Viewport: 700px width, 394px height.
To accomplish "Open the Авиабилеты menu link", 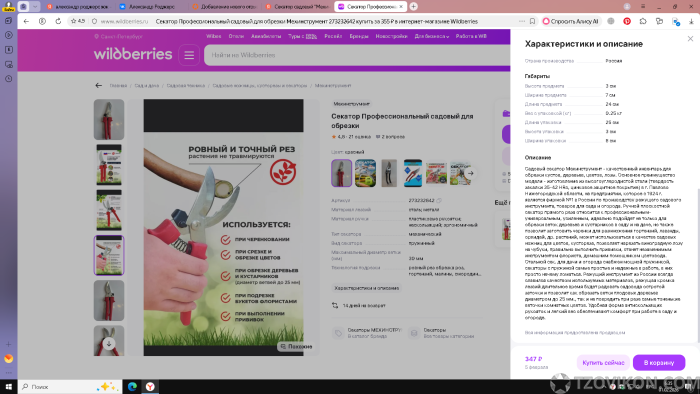I will pyautogui.click(x=266, y=36).
